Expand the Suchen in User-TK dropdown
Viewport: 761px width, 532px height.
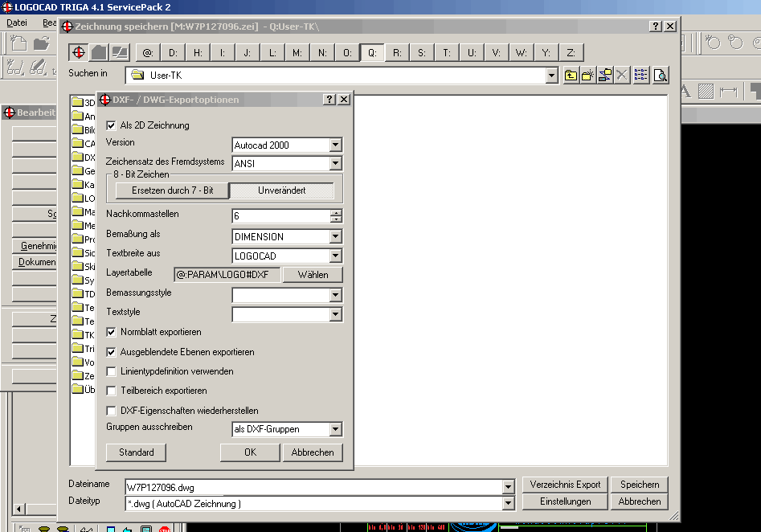pyautogui.click(x=551, y=76)
